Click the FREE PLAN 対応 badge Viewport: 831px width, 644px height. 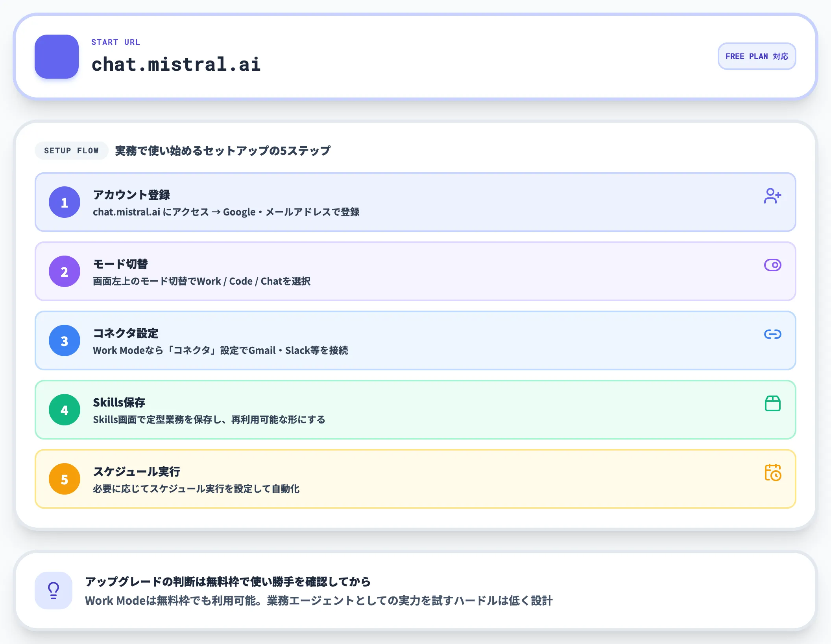pos(757,56)
